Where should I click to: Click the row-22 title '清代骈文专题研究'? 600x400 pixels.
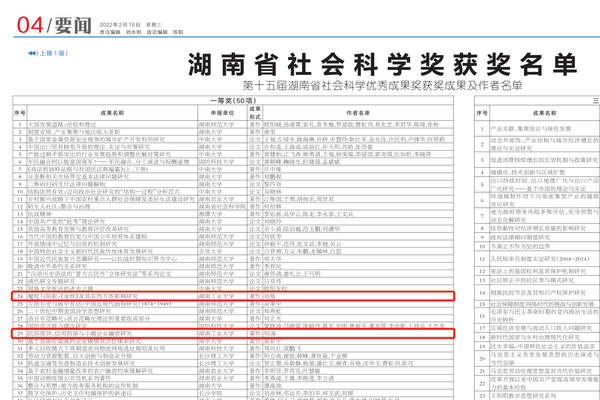coord(51,281)
